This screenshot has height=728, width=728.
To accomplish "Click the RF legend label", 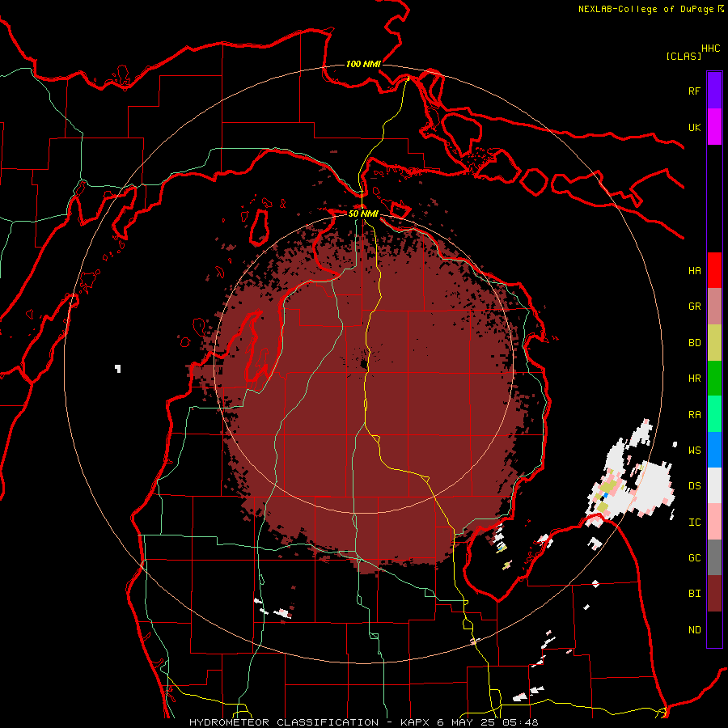I will point(694,91).
